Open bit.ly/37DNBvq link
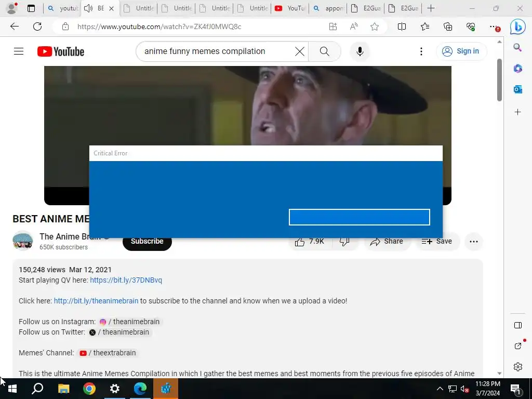This screenshot has width=532, height=399. click(x=126, y=280)
